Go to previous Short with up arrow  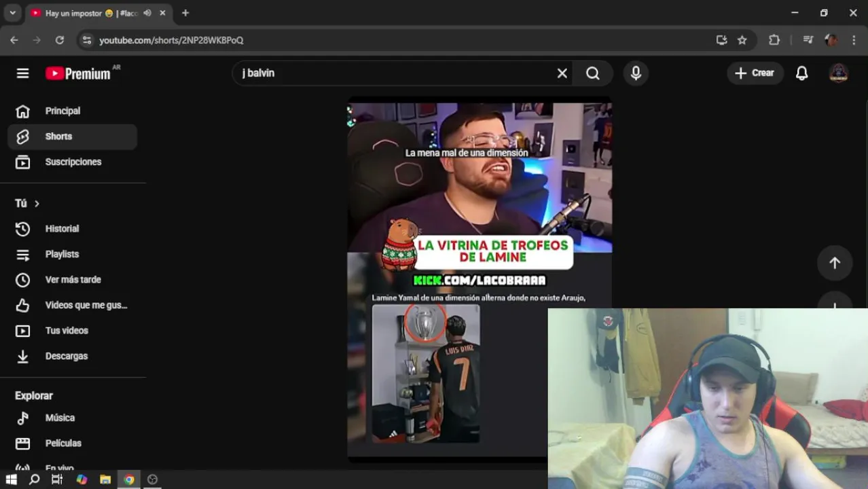[x=835, y=263]
